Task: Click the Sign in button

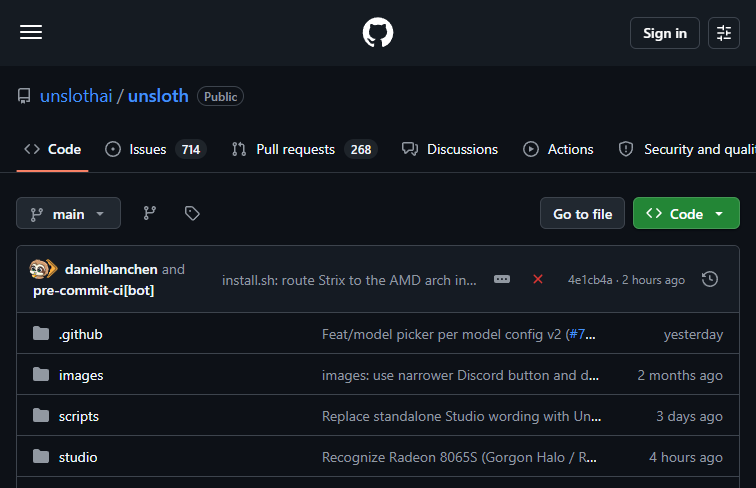Action: tap(664, 33)
